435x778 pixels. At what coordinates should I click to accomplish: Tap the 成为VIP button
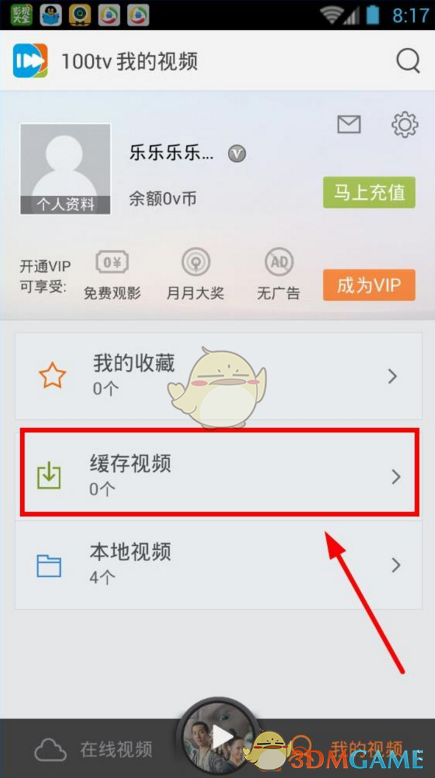tap(369, 285)
